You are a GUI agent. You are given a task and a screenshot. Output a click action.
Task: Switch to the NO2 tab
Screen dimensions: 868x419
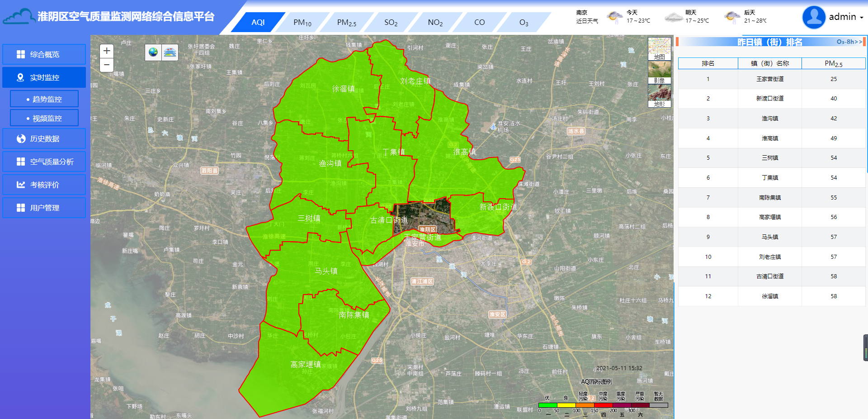pyautogui.click(x=435, y=23)
